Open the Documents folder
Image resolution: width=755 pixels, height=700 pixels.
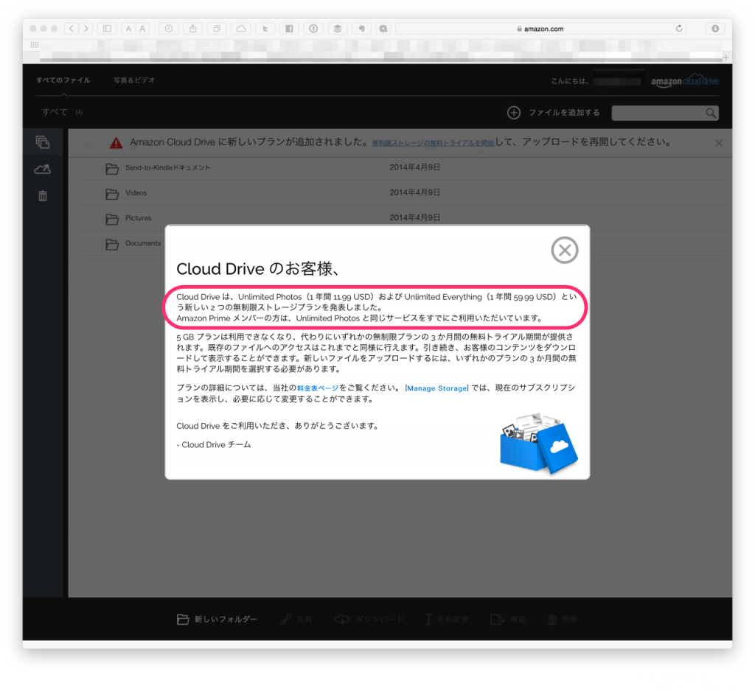pyautogui.click(x=143, y=243)
